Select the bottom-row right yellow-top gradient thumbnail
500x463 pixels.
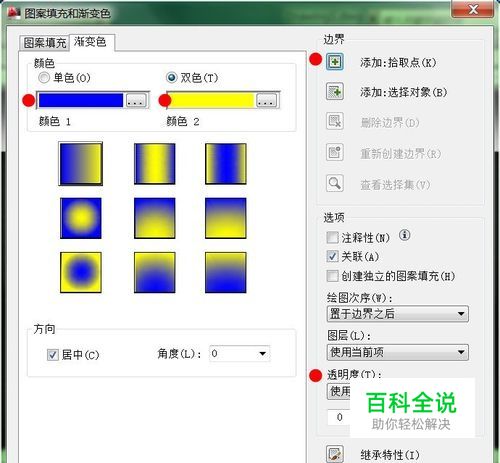click(x=226, y=272)
